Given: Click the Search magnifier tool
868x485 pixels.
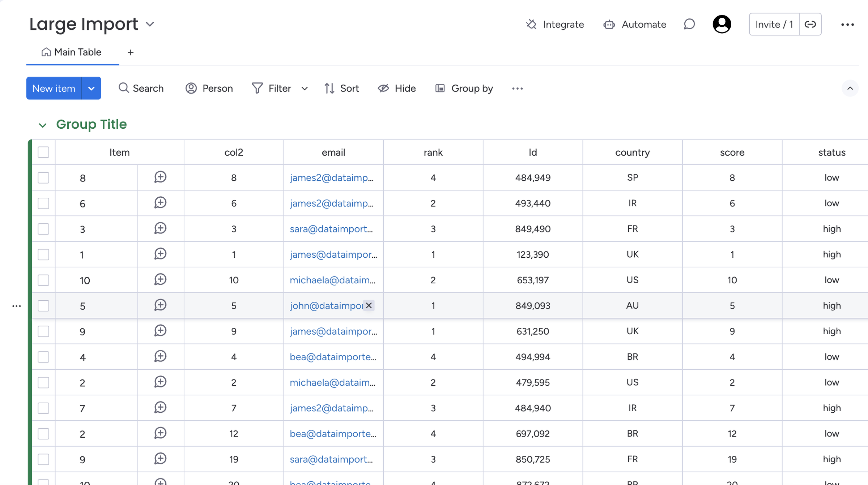Looking at the screenshot, I should [141, 88].
